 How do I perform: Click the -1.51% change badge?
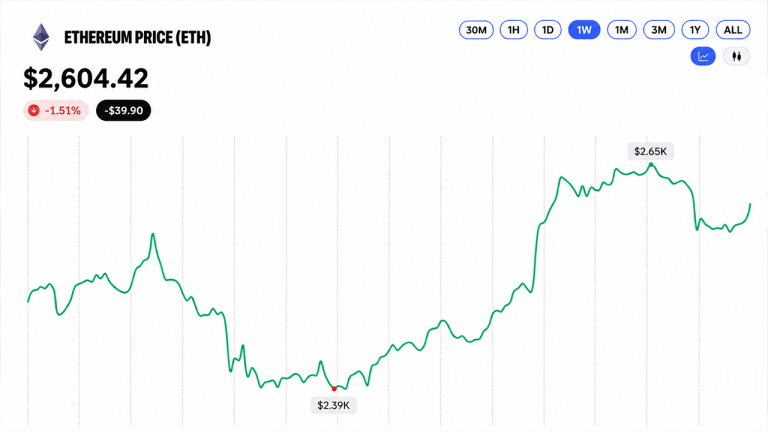click(56, 110)
